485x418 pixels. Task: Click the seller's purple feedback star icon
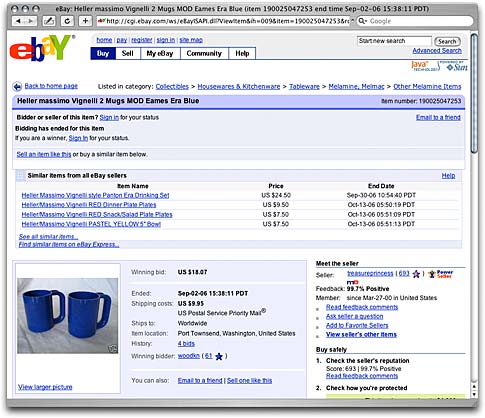click(416, 274)
